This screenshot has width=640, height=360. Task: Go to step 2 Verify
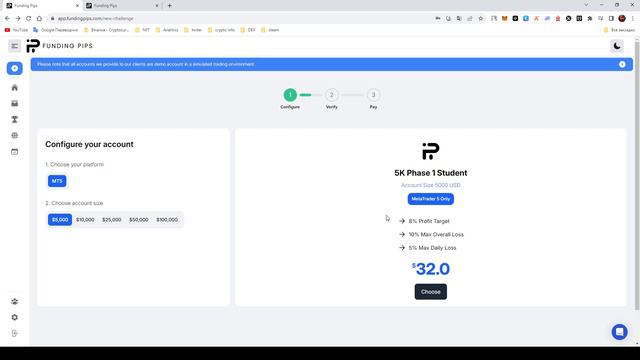click(x=332, y=95)
